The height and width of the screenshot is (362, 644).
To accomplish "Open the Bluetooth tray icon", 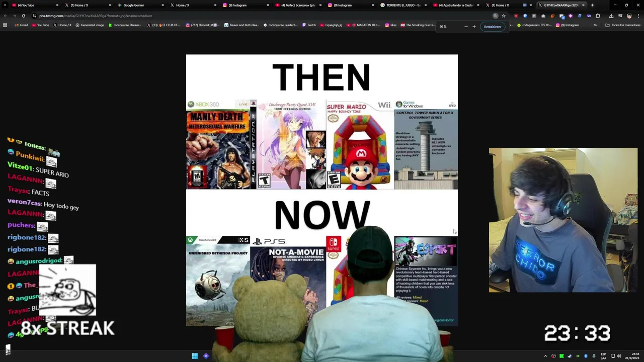I will coord(586,356).
